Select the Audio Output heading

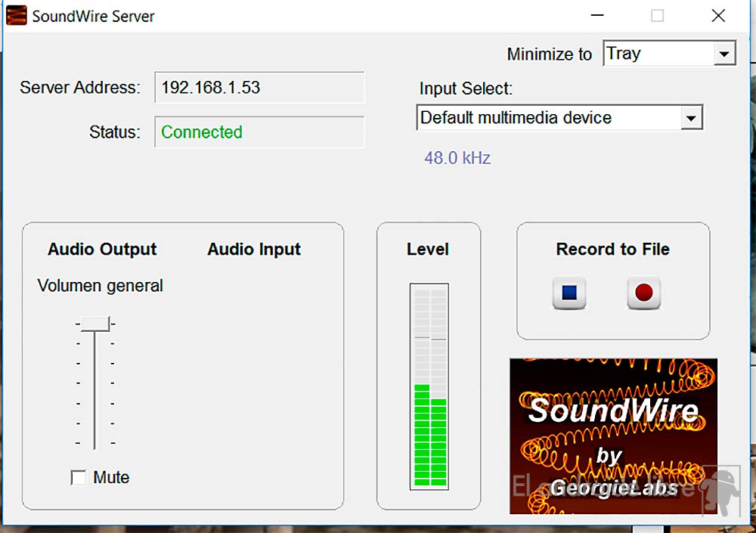tap(102, 249)
